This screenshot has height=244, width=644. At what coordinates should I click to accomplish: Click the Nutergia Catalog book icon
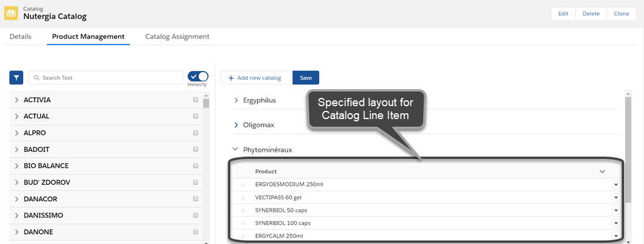[x=11, y=13]
